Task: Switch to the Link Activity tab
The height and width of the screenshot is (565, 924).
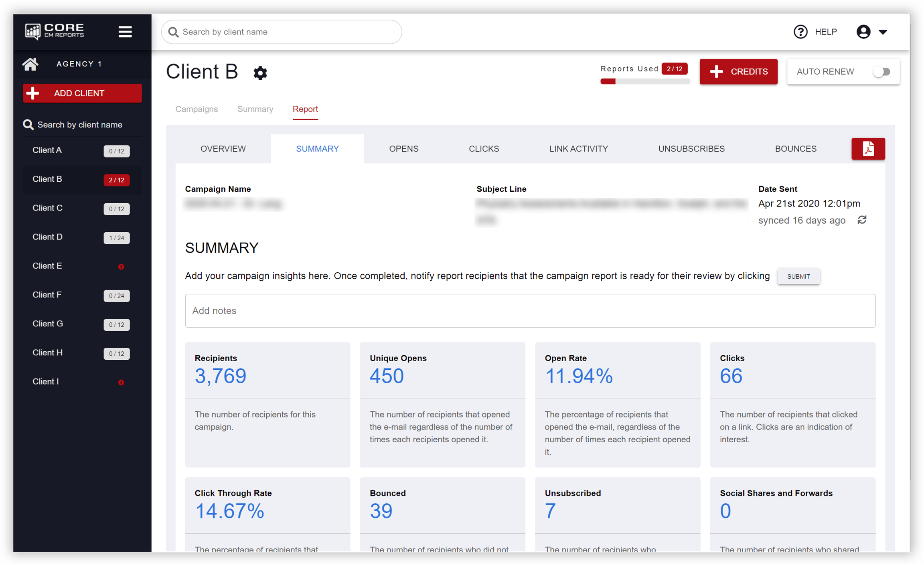Action: (578, 149)
